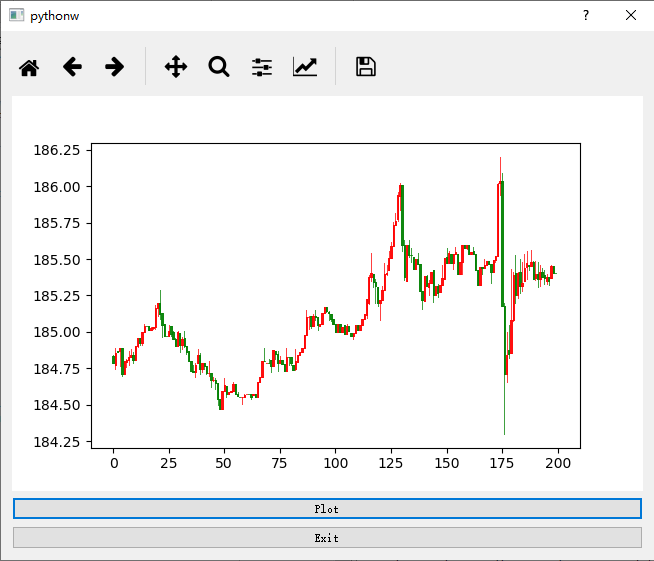Click the Exit button
Screen dimensions: 654x561
pos(327,538)
